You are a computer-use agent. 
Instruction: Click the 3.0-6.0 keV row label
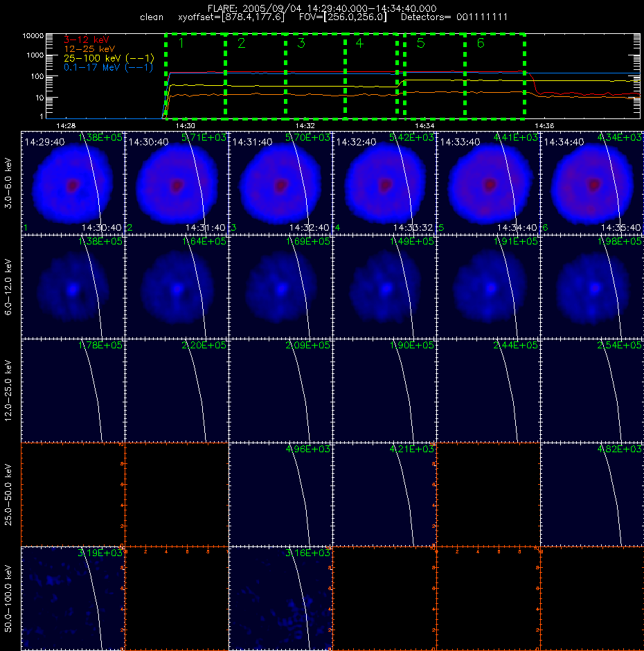[x=8, y=183]
